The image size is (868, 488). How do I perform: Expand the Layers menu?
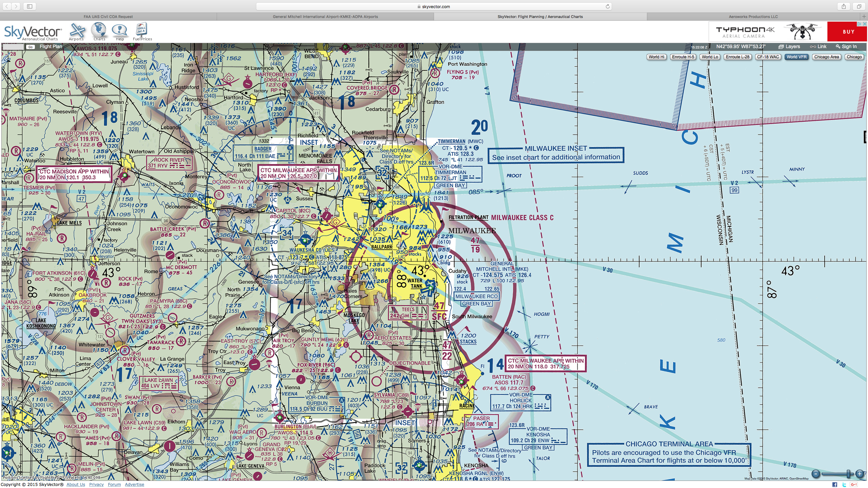pyautogui.click(x=789, y=47)
